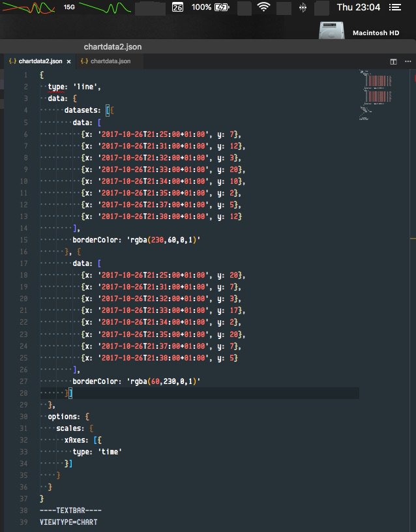The height and width of the screenshot is (532, 416).
Task: Click the Wi-Fi menu bar icon
Action: click(263, 7)
